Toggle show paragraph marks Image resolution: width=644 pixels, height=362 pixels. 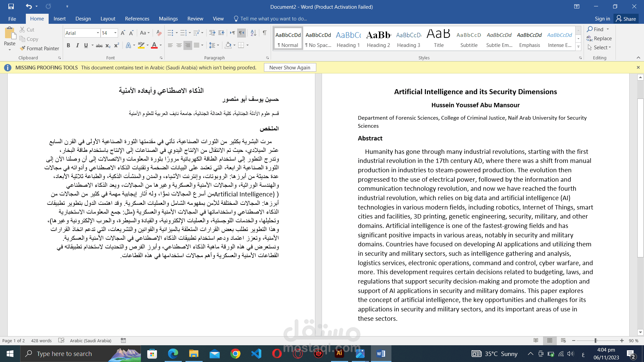[265, 33]
